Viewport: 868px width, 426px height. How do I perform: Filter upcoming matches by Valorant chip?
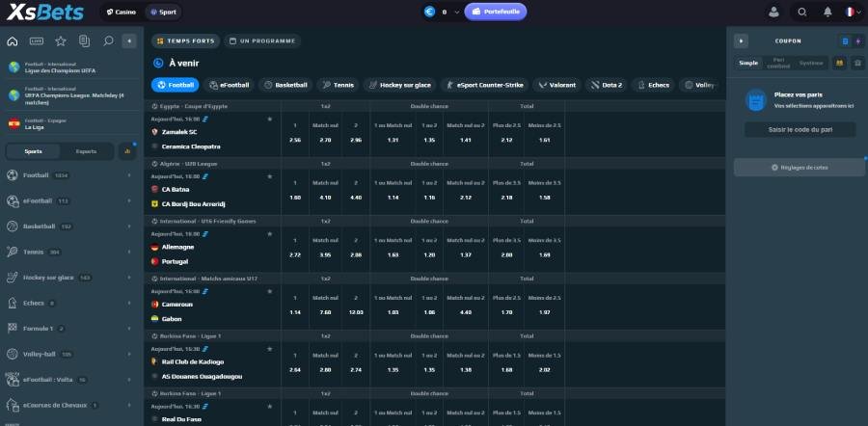click(x=556, y=85)
